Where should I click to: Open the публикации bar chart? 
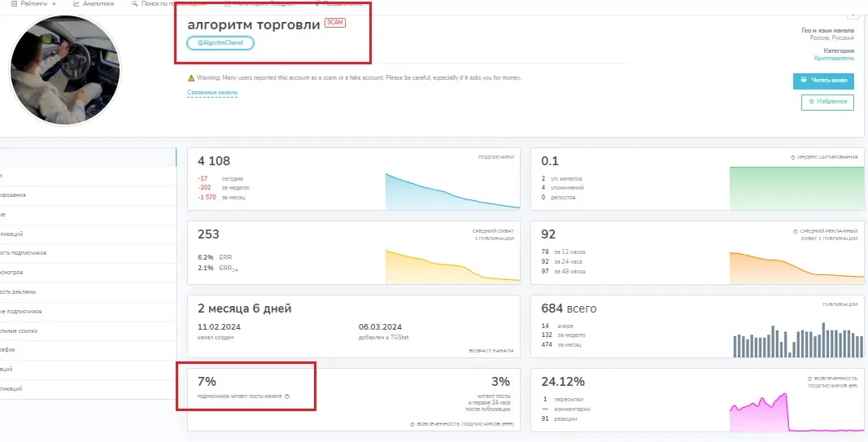pyautogui.click(x=797, y=340)
